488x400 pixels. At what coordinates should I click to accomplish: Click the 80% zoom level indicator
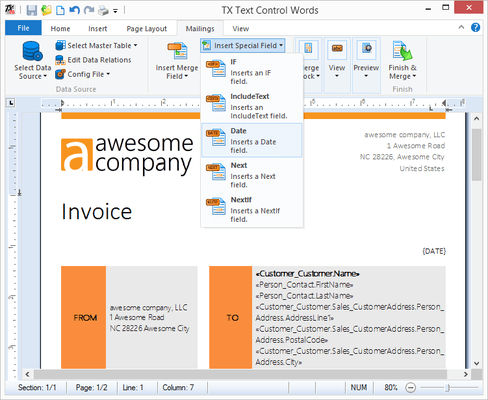(x=391, y=388)
